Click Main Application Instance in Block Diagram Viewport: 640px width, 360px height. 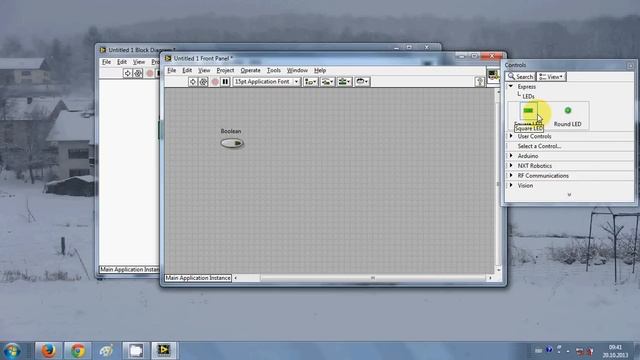coord(129,269)
